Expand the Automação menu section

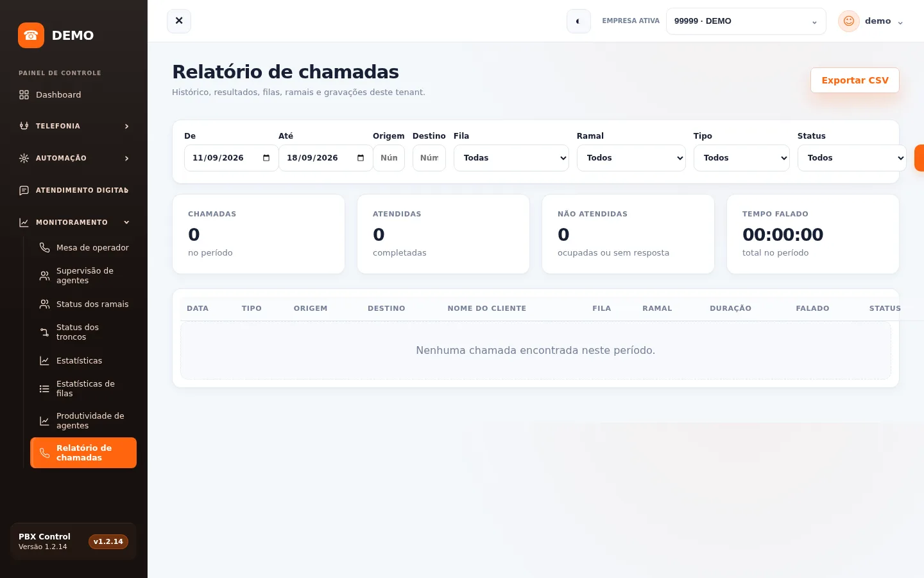coord(74,158)
